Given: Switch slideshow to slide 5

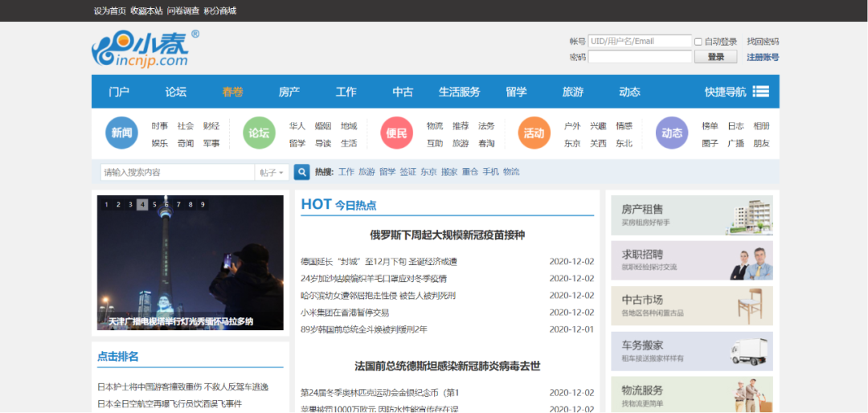Looking at the screenshot, I should coord(154,205).
